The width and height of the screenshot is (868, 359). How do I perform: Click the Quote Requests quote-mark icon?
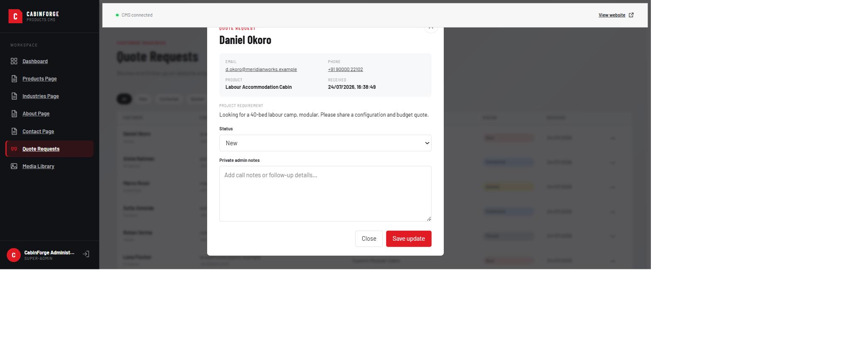14,149
